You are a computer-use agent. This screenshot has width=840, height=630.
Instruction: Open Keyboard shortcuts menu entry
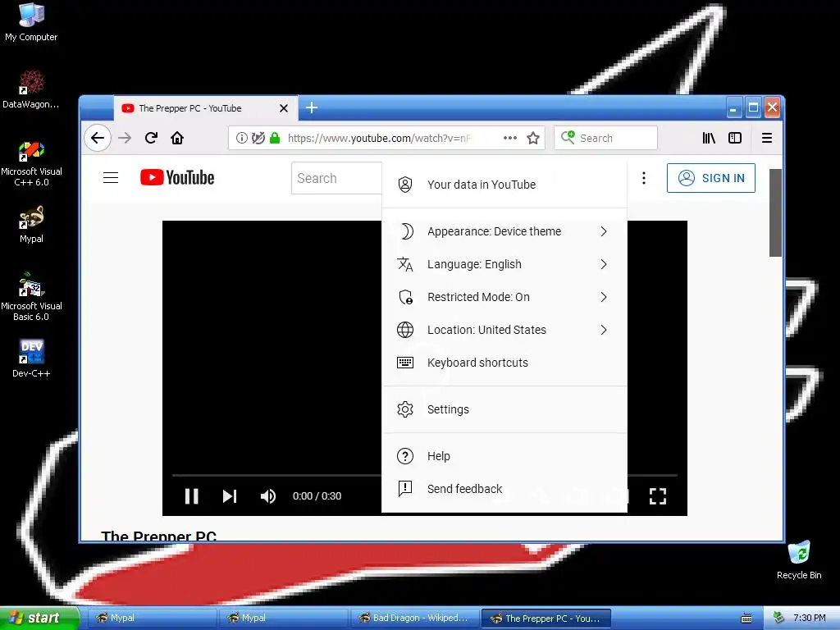click(x=504, y=363)
